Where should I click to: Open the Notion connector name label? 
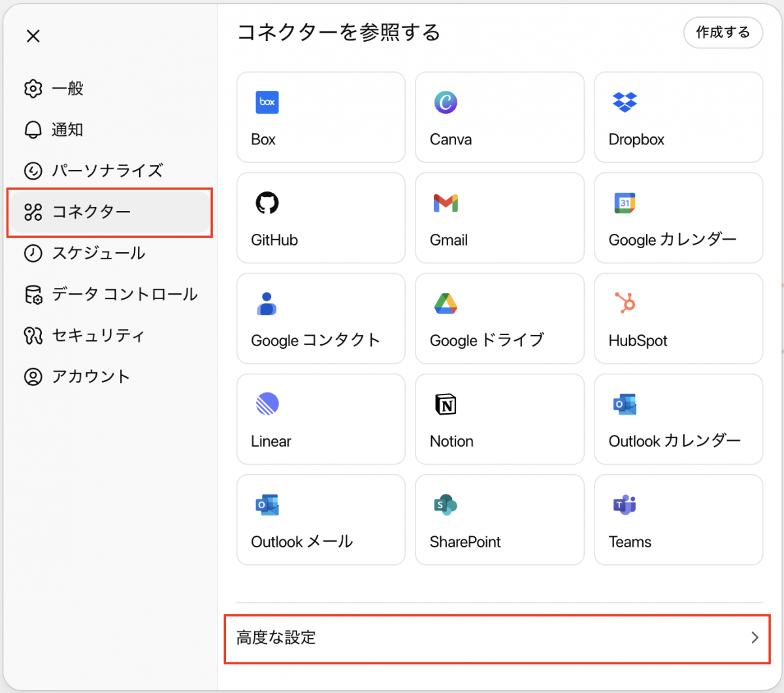tap(451, 442)
